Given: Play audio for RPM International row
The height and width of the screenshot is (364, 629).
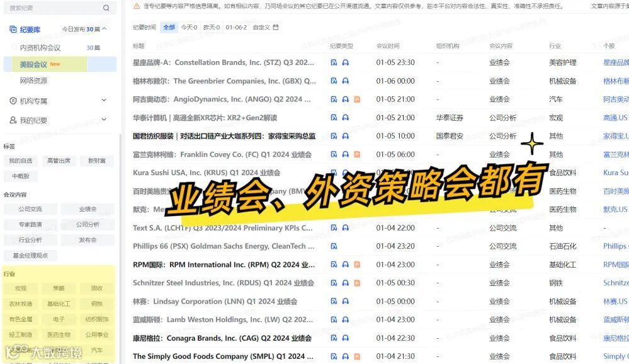Looking at the screenshot, I should click(x=346, y=265).
